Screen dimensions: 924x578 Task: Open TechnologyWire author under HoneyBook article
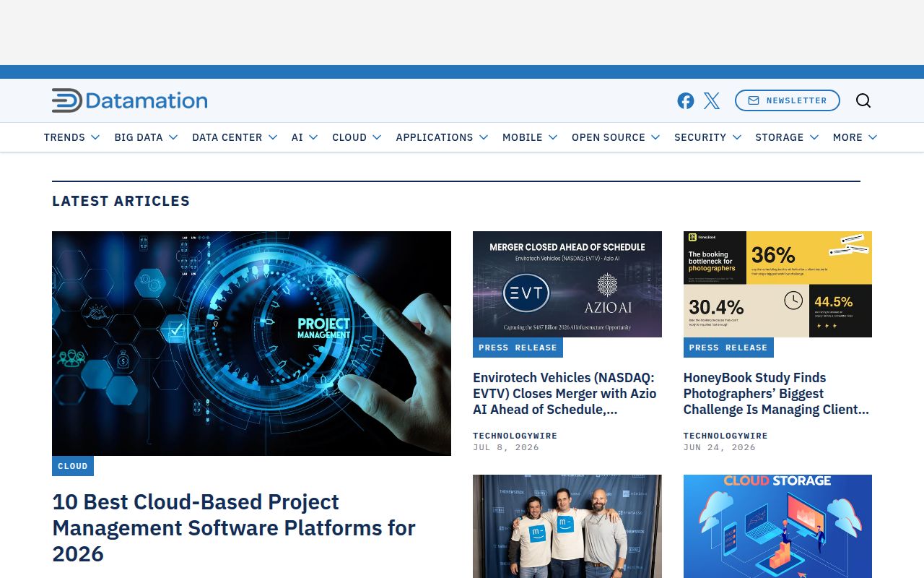(725, 436)
